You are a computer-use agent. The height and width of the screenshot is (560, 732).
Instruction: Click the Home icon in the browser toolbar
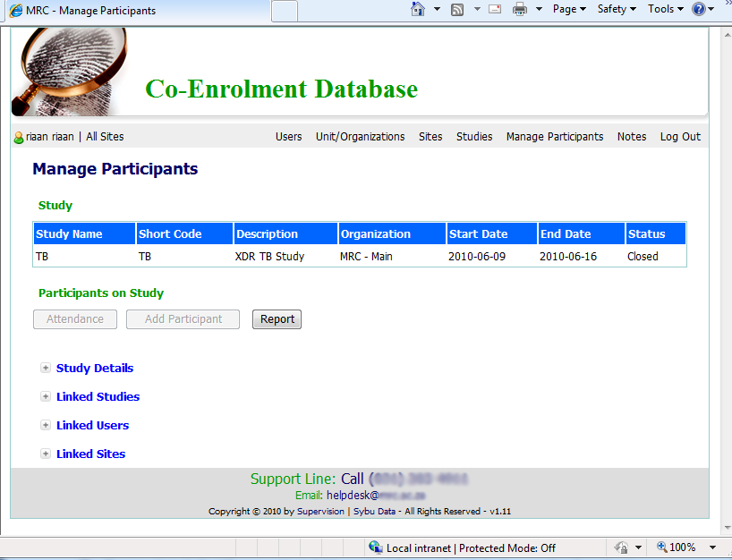(417, 9)
